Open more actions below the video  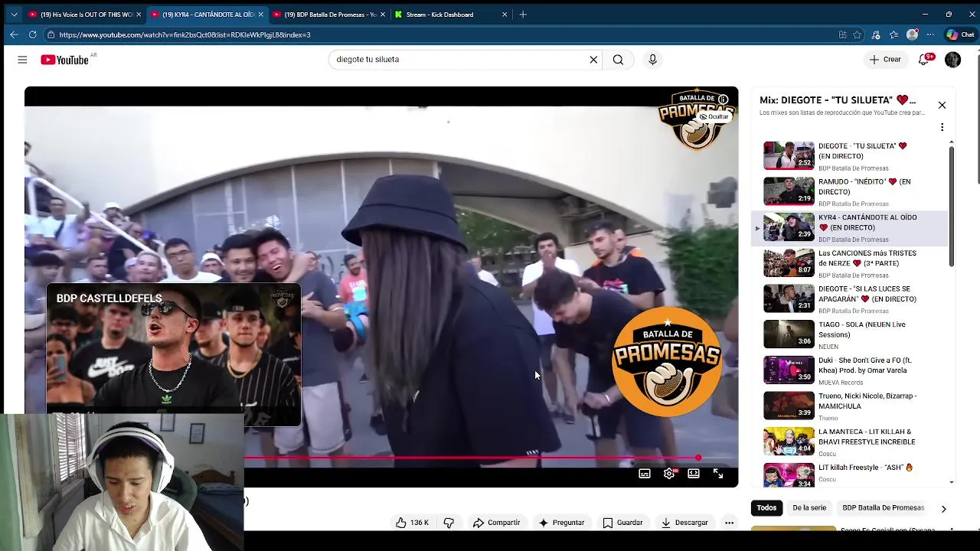pyautogui.click(x=729, y=523)
